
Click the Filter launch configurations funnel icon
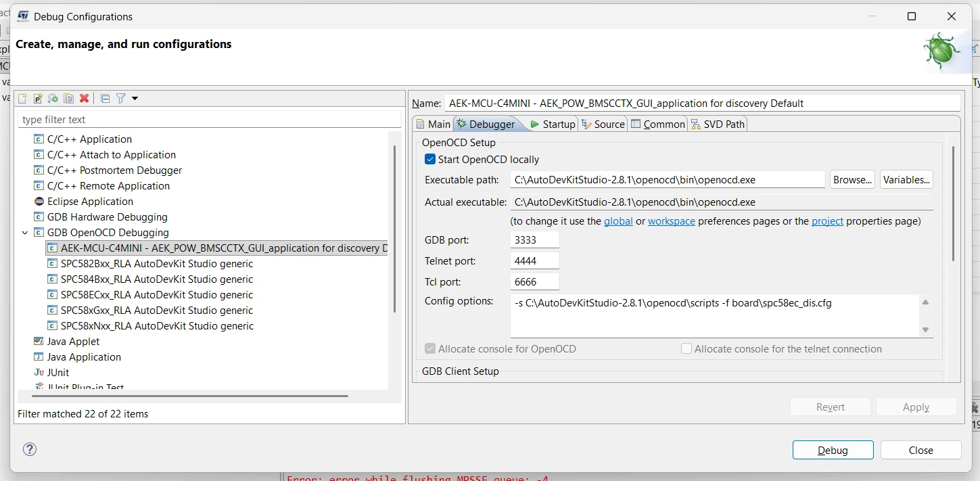click(120, 99)
